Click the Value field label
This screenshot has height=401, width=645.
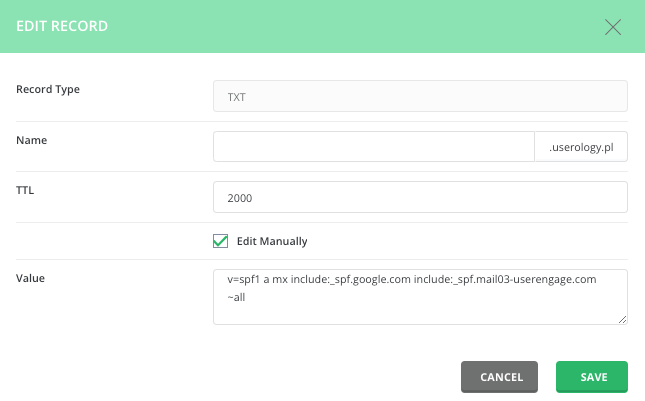tap(32, 277)
